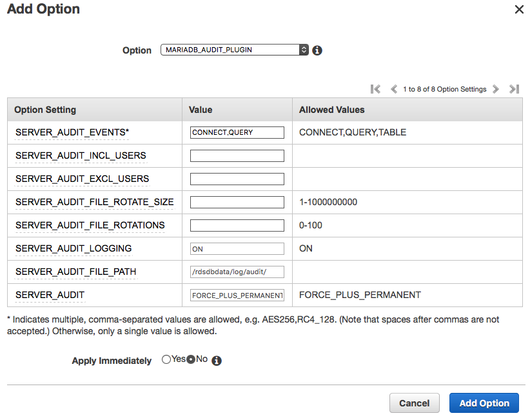
Task: Focus the SERVER_AUDIT_INCL_USERS value field
Action: 237,156
